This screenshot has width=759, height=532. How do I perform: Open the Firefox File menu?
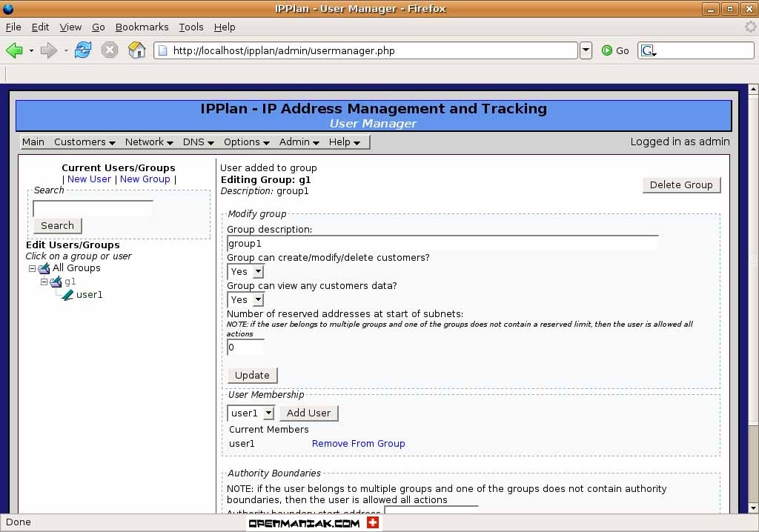[13, 27]
